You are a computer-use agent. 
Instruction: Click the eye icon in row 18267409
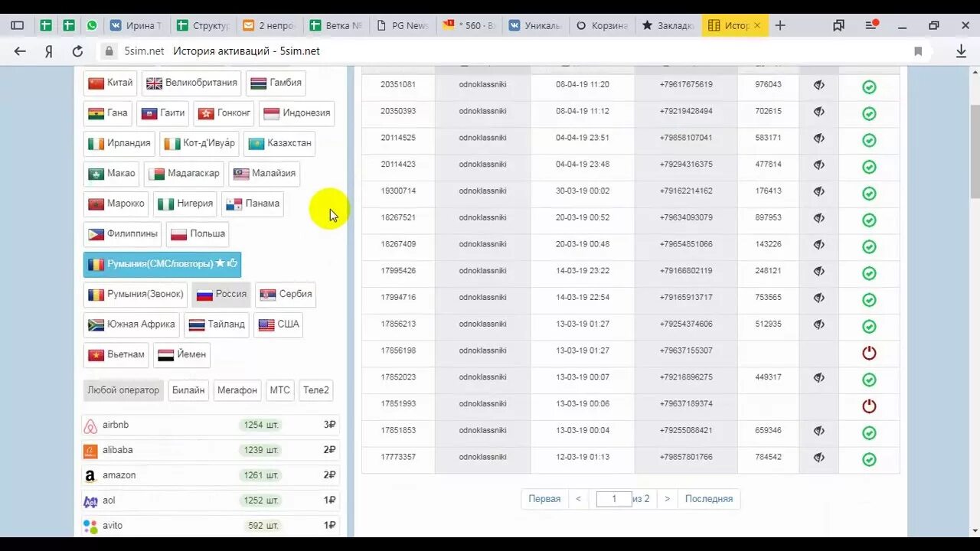[x=819, y=245]
